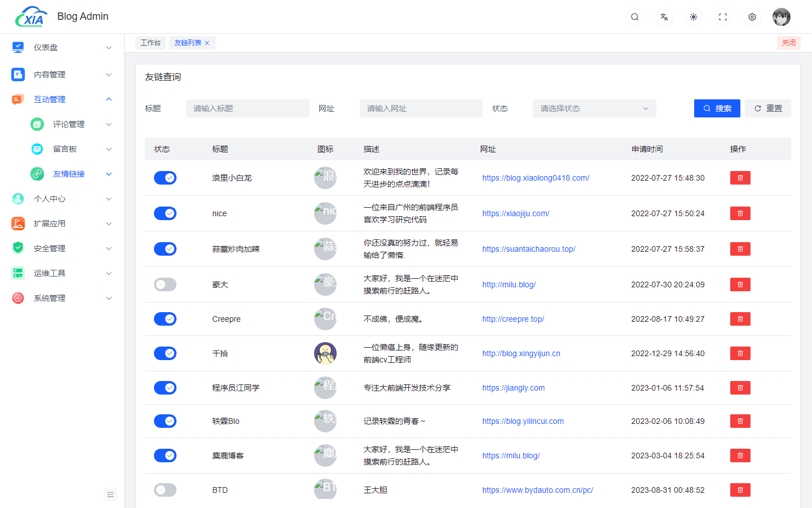Open link https://www.bydauto.com.cn/pc/

click(x=538, y=490)
